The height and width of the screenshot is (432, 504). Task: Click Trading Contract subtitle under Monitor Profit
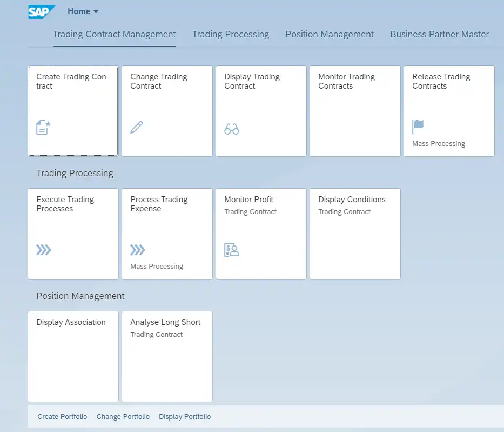[x=251, y=211]
